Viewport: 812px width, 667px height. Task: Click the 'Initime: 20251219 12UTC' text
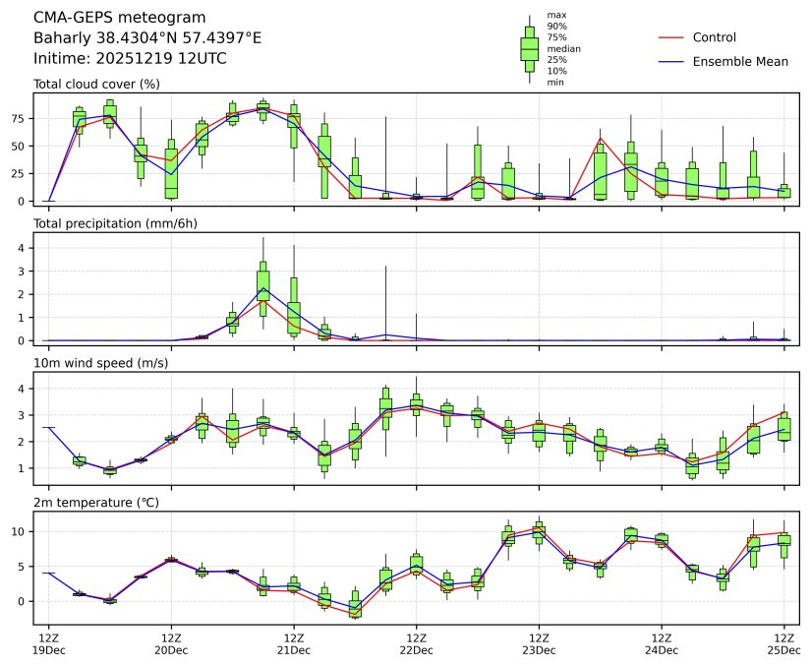[x=130, y=59]
